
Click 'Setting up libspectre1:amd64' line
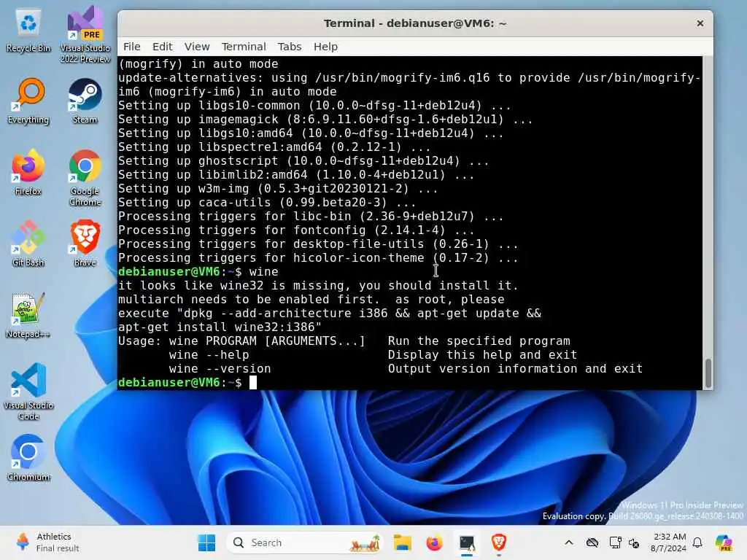(274, 147)
